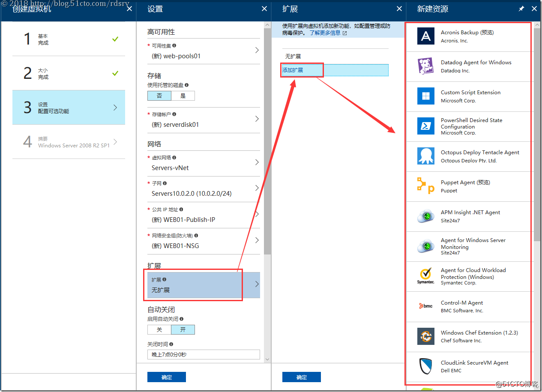Click info icon next to 子网

pos(165,183)
